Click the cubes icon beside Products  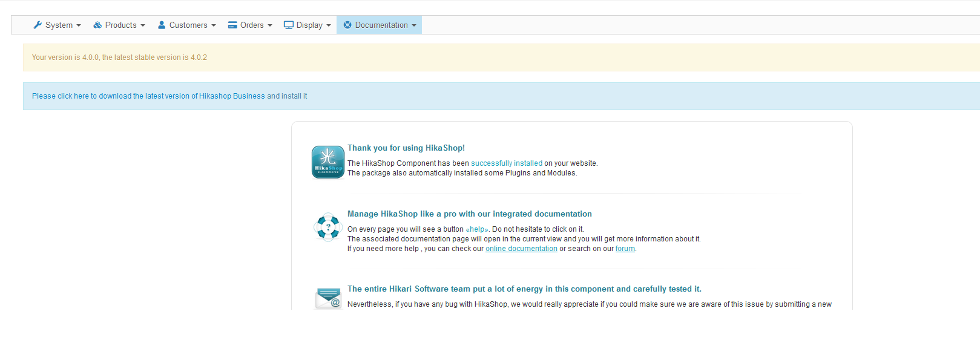pos(97,25)
